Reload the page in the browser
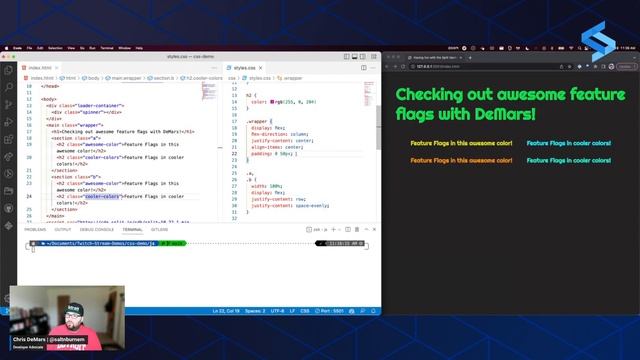This screenshot has width=640, height=360. 403,67
